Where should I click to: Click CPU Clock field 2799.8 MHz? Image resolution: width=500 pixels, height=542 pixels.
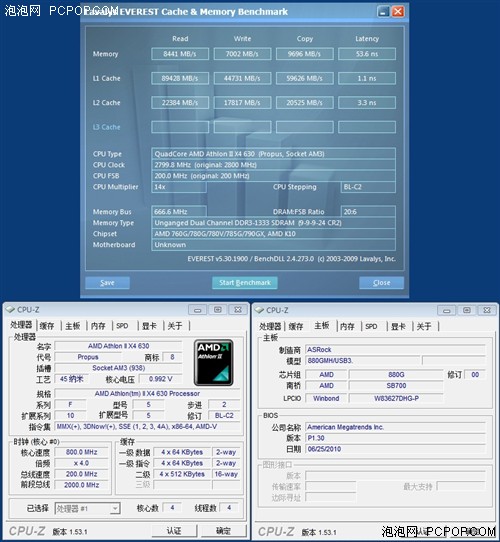[x=274, y=165]
